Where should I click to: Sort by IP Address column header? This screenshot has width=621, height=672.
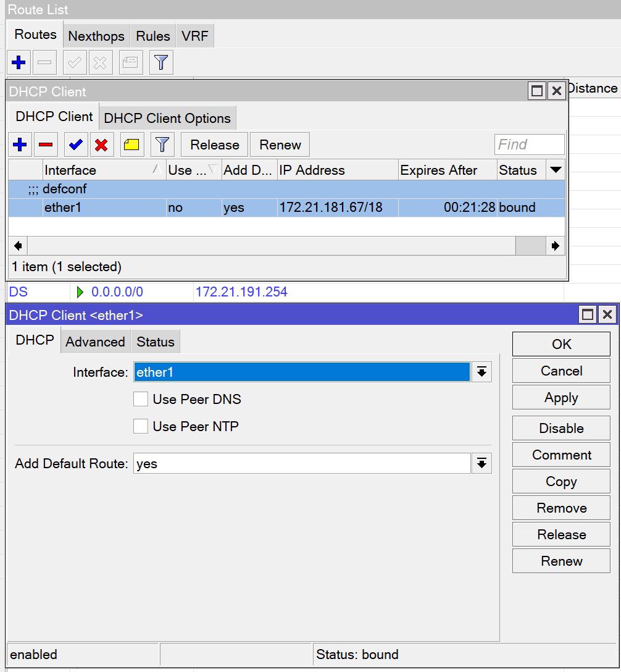coord(338,170)
